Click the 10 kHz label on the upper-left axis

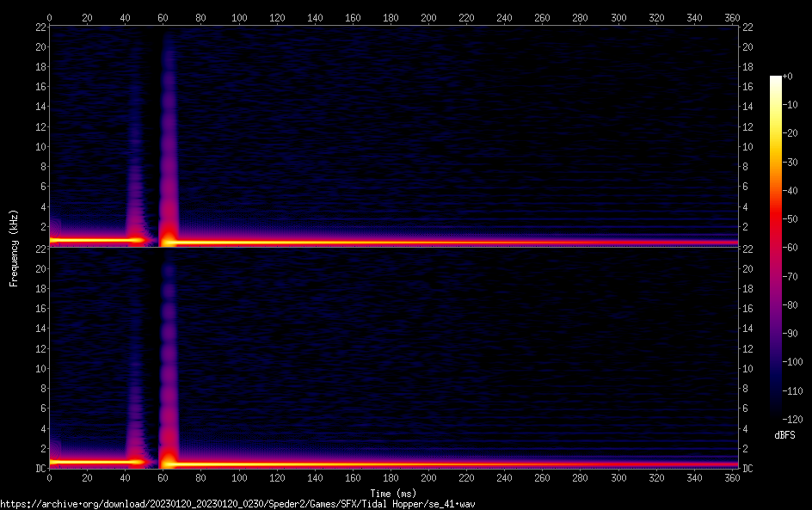[40, 146]
